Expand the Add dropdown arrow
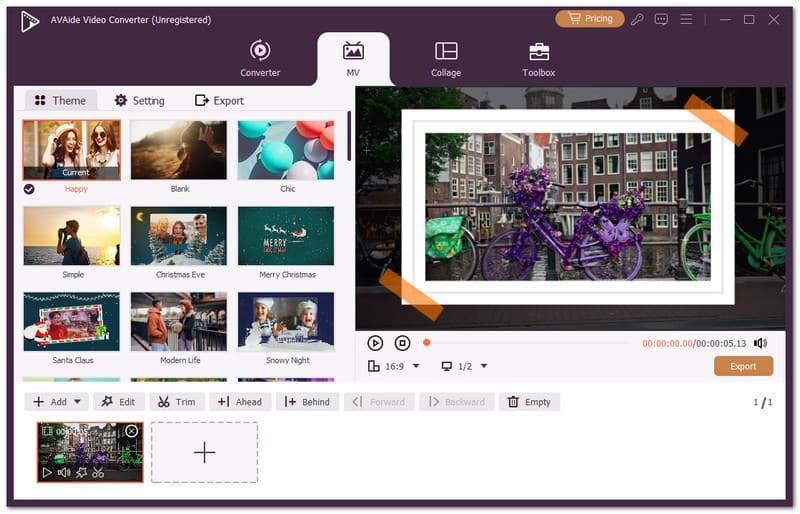Screen dimensions: 800x514 click(77, 402)
